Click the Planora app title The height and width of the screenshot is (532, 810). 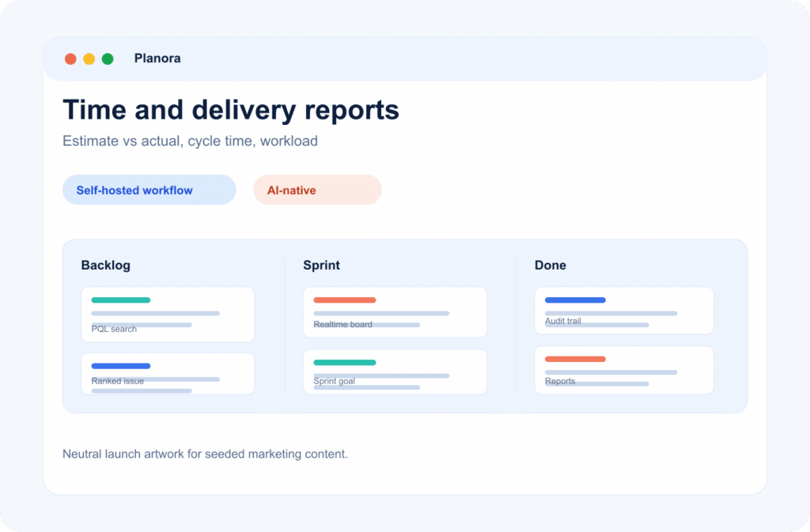tap(157, 58)
